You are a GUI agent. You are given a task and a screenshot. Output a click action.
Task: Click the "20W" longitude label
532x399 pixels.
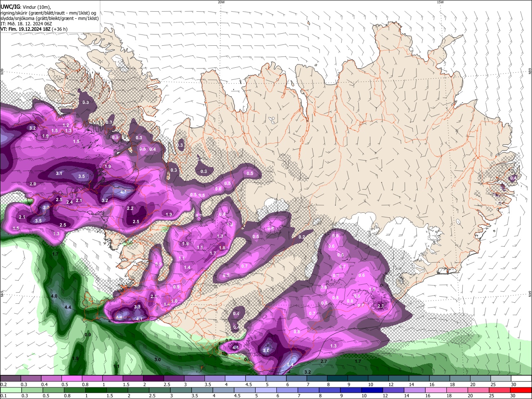pyautogui.click(x=221, y=2)
